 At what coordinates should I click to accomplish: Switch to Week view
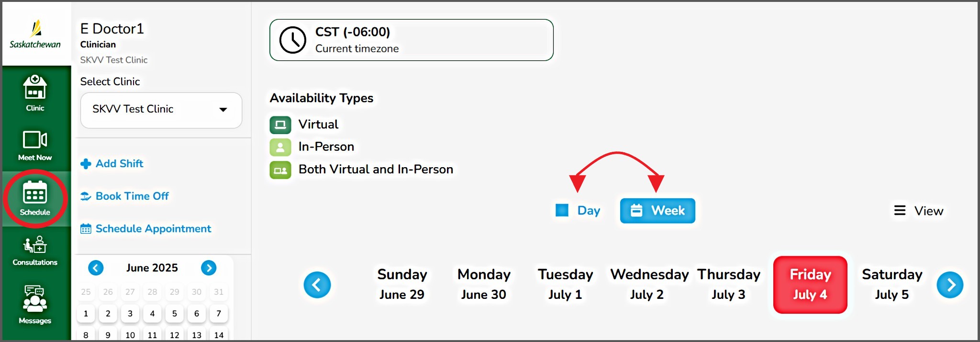657,211
